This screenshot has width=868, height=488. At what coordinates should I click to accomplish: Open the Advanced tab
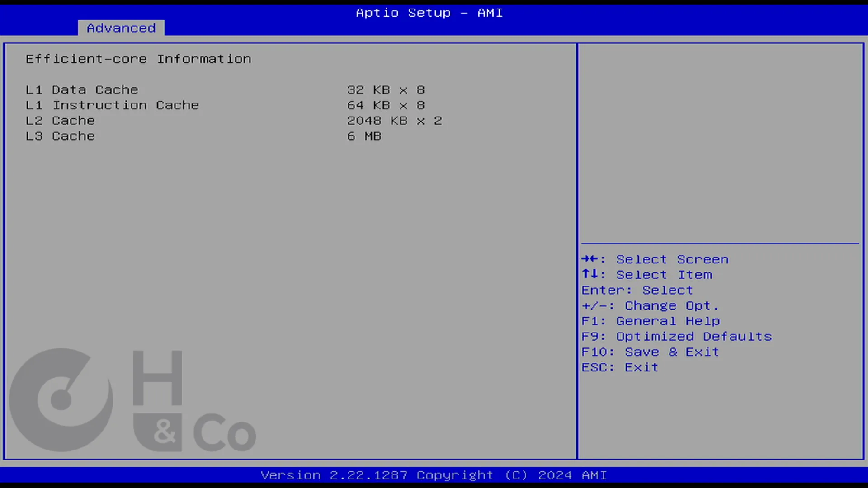pos(121,28)
